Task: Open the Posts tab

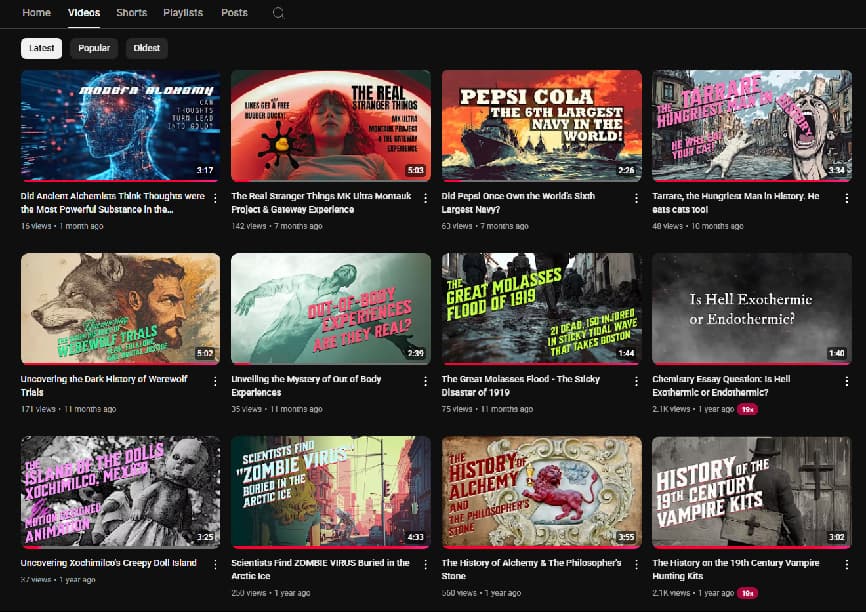Action: [x=234, y=13]
